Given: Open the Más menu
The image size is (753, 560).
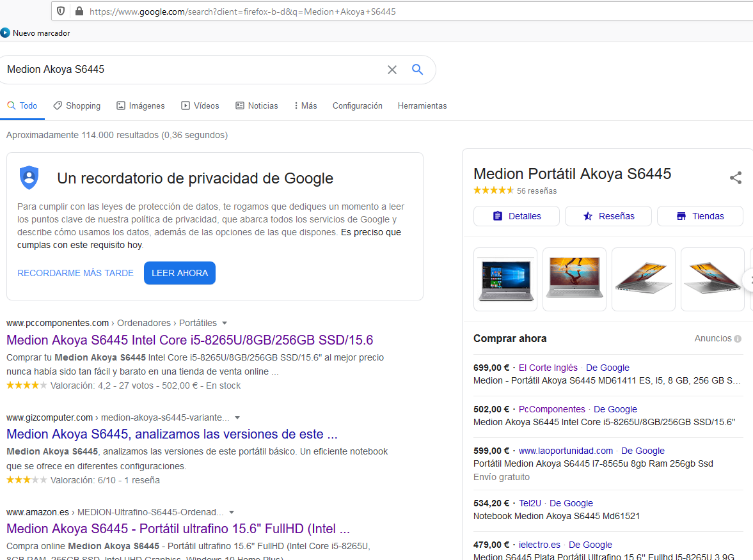Looking at the screenshot, I should pyautogui.click(x=305, y=105).
